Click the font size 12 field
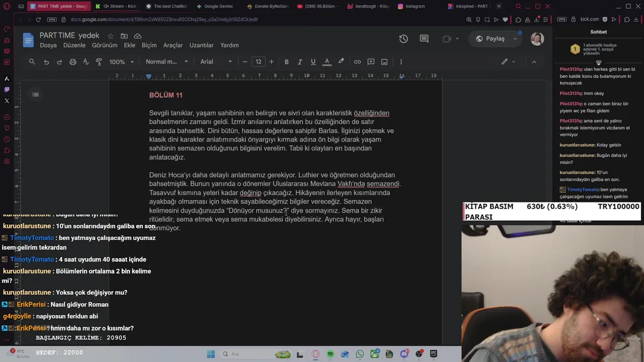This screenshot has height=362, width=644. (258, 62)
